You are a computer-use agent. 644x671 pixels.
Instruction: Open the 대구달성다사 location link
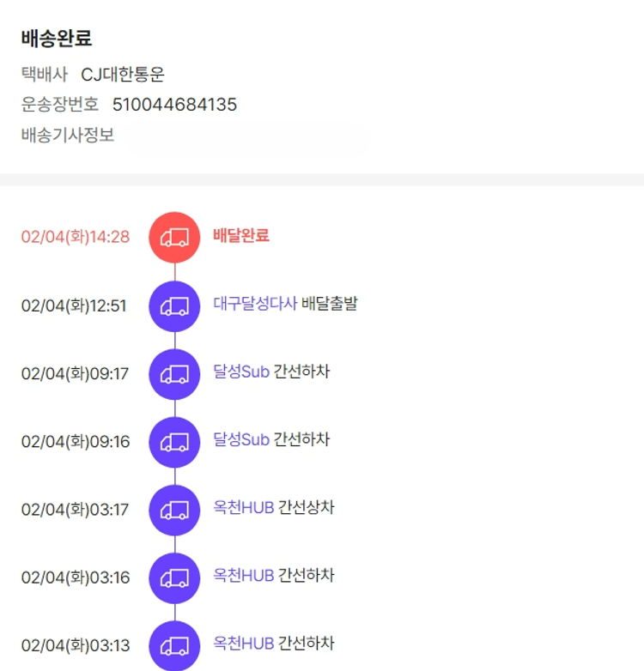pyautogui.click(x=255, y=304)
